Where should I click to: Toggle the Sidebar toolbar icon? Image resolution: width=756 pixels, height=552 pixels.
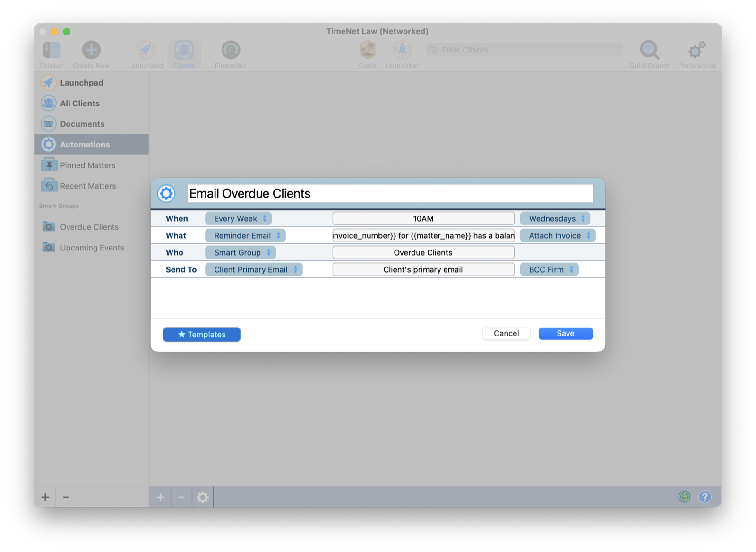pos(52,50)
